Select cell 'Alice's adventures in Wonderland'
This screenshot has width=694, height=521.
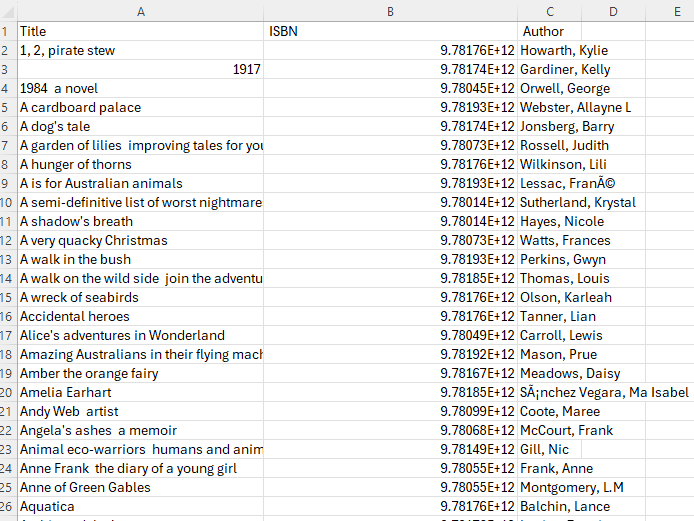(141, 336)
